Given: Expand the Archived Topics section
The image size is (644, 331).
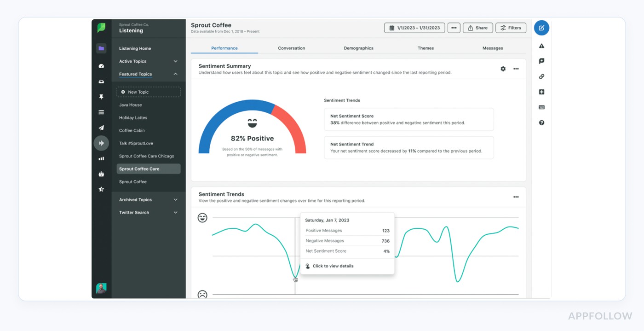Looking at the screenshot, I should [149, 200].
